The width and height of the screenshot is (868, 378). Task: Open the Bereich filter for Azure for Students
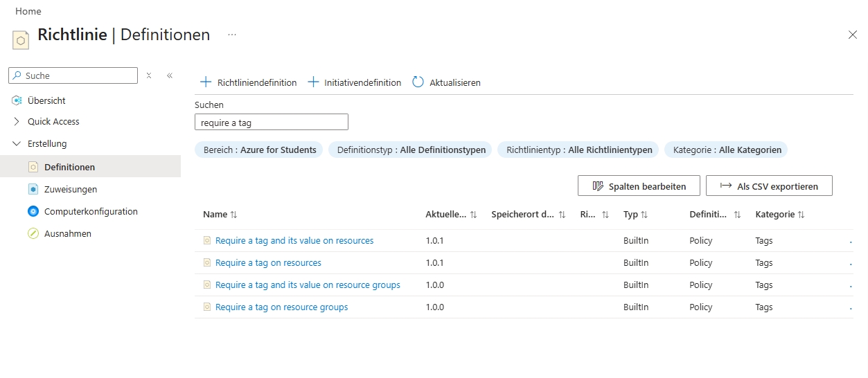pyautogui.click(x=259, y=150)
